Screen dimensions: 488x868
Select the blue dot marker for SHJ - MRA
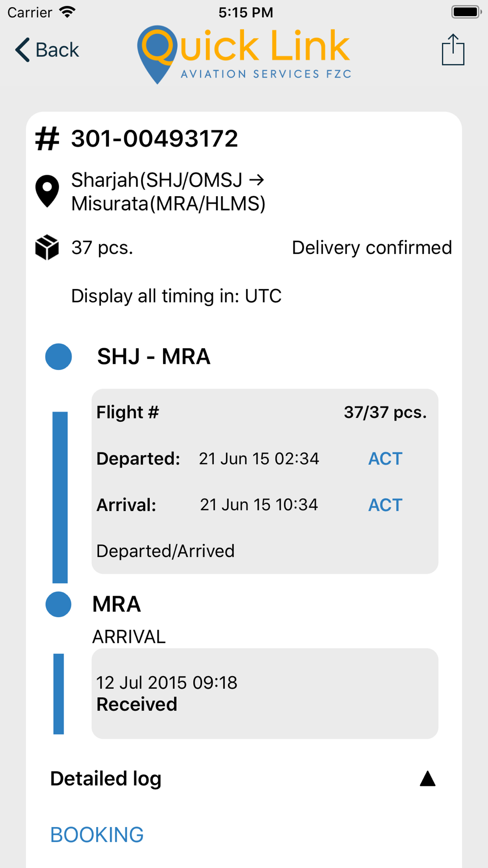pyautogui.click(x=59, y=356)
